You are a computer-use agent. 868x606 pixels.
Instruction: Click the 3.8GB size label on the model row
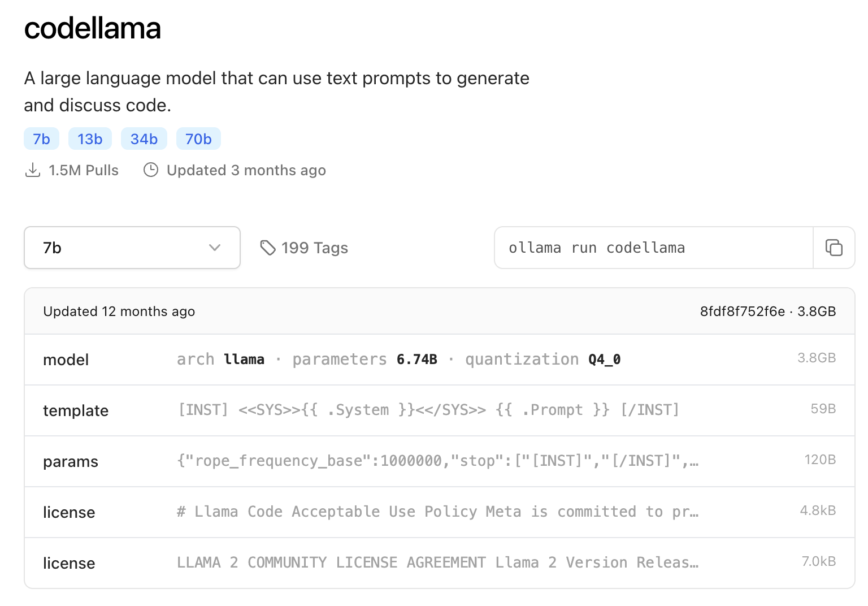point(817,358)
